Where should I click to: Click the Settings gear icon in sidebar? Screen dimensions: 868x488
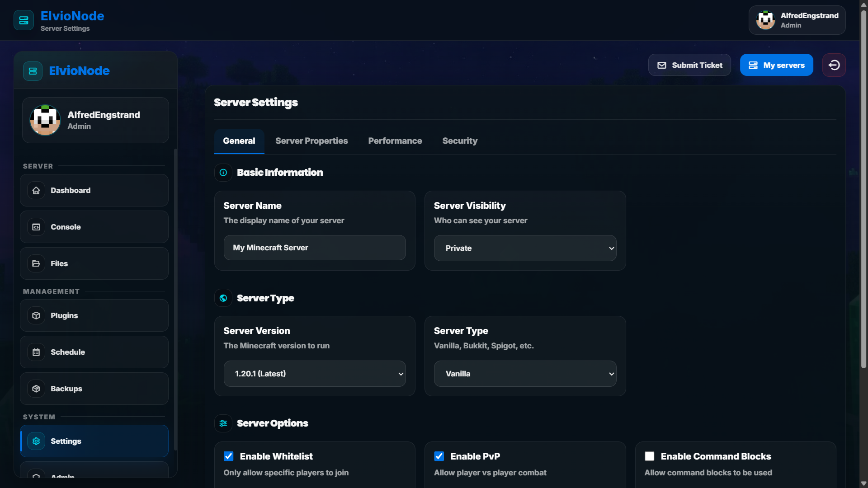coord(36,441)
